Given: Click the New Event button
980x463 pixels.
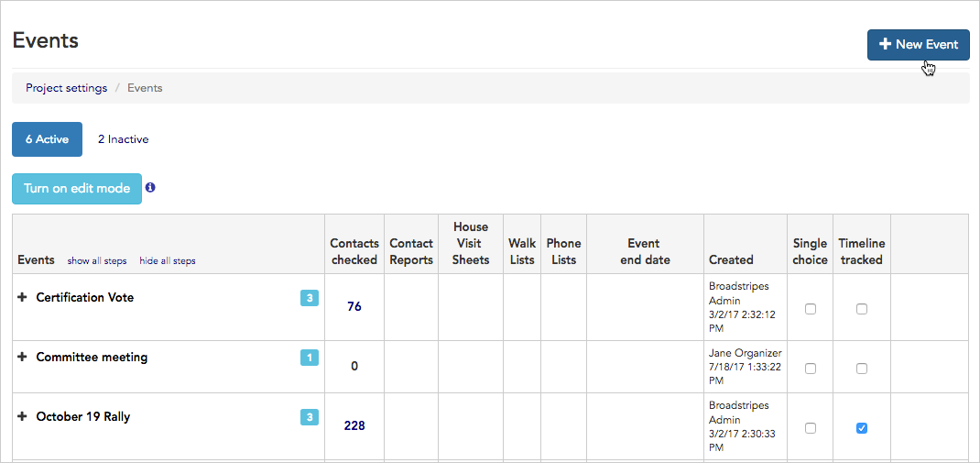Looking at the screenshot, I should click(x=918, y=44).
